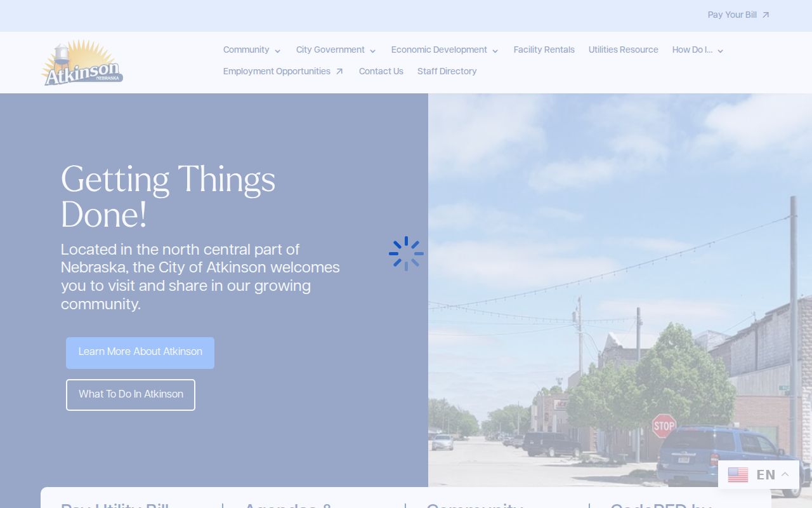This screenshot has width=812, height=508.
Task: Expand the How Do I... chevron
Action: pyautogui.click(x=720, y=51)
